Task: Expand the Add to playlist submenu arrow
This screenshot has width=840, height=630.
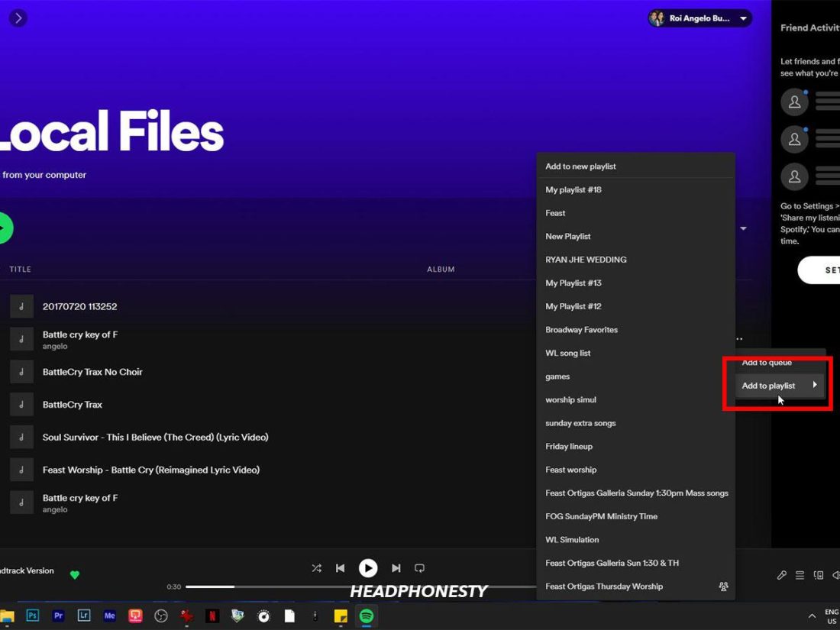Action: (x=815, y=385)
